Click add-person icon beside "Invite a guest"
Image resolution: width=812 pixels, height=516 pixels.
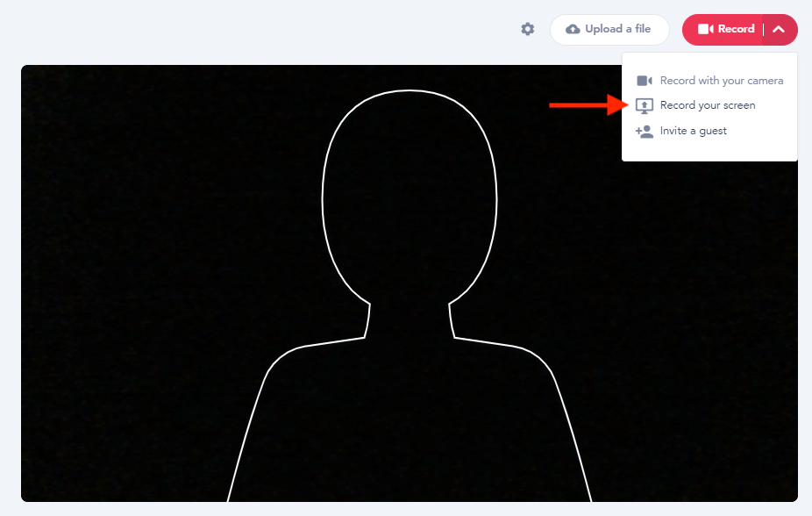(645, 132)
